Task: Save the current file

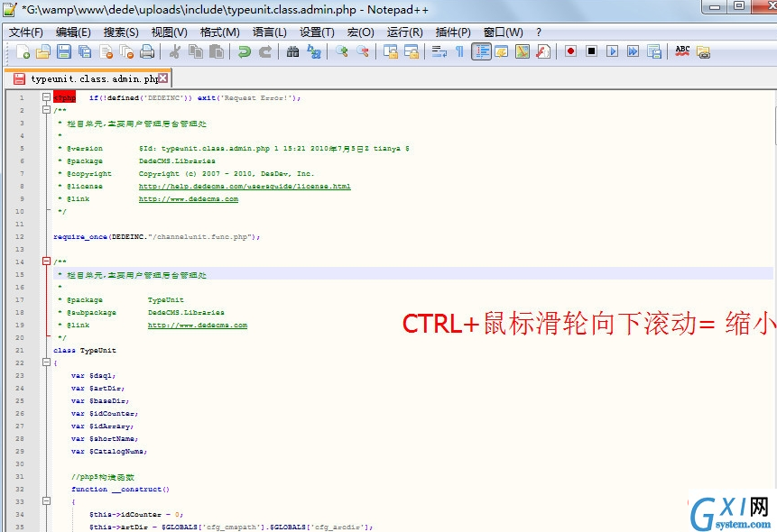Action: [x=64, y=51]
